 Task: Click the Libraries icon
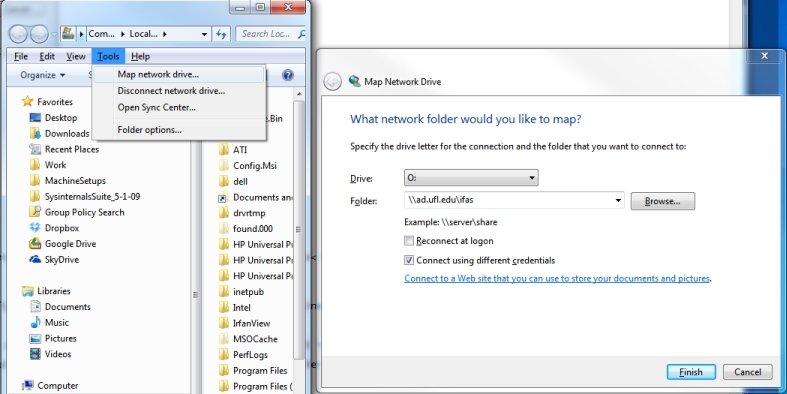28,291
